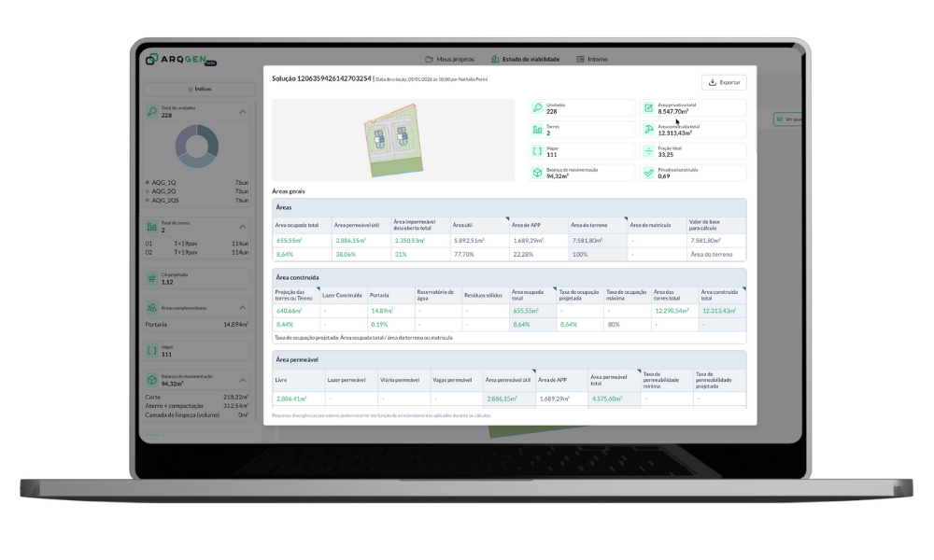The width and height of the screenshot is (934, 560).
Task: Click the hammer icon for Área construída total
Action: tap(648, 130)
